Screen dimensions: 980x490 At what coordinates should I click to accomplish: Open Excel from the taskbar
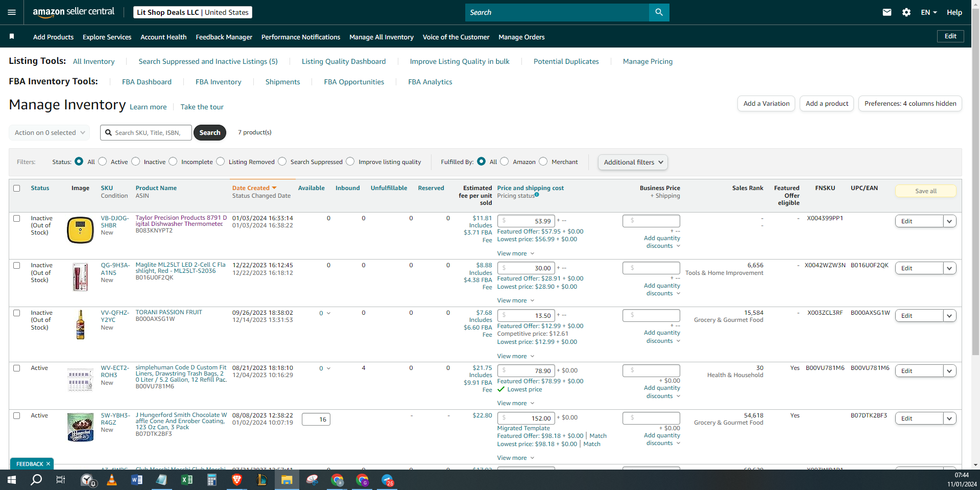187,480
